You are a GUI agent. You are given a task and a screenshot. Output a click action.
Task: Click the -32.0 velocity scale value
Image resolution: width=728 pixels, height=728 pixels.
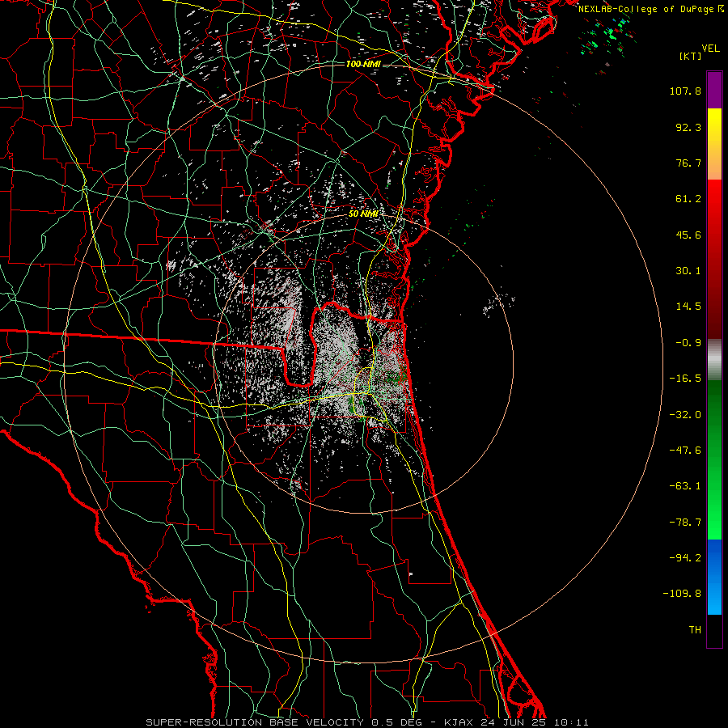(x=685, y=415)
